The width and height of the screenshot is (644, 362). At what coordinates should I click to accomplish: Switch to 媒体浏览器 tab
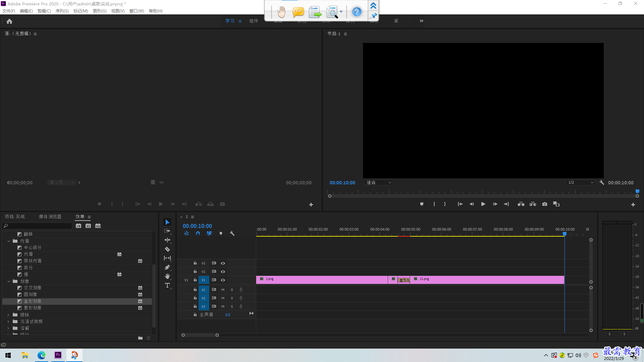click(50, 217)
